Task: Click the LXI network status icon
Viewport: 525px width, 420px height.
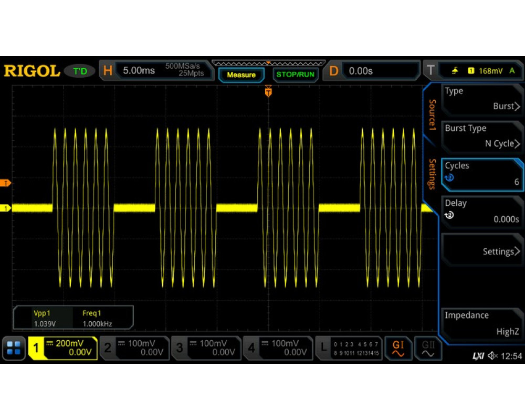Action: pyautogui.click(x=478, y=356)
